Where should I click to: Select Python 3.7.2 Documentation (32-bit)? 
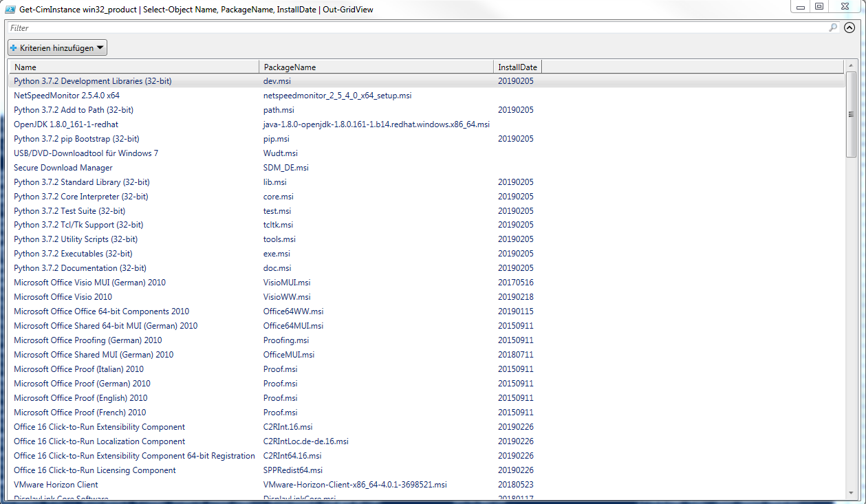coord(426,268)
